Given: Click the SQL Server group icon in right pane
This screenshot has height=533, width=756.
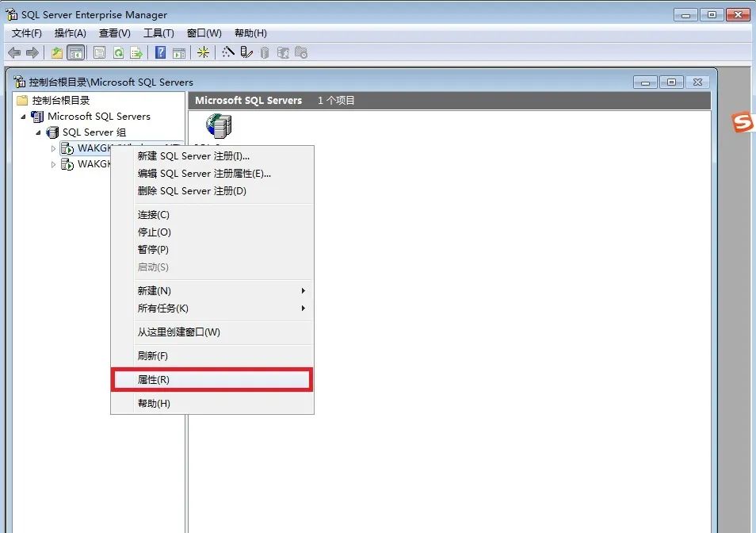Looking at the screenshot, I should (x=219, y=126).
